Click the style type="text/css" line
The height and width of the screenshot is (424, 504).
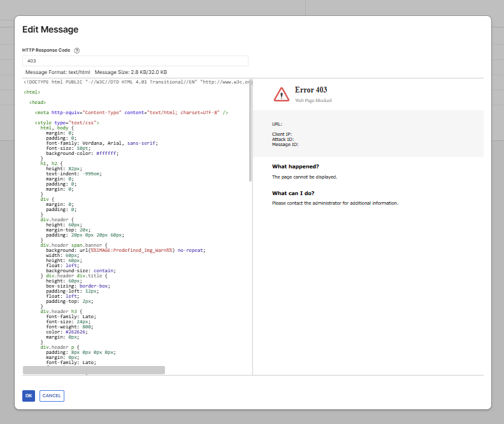click(66, 122)
